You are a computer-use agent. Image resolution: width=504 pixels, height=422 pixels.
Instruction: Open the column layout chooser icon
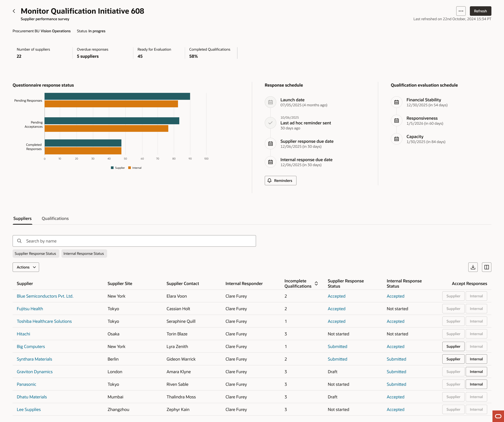tap(487, 267)
